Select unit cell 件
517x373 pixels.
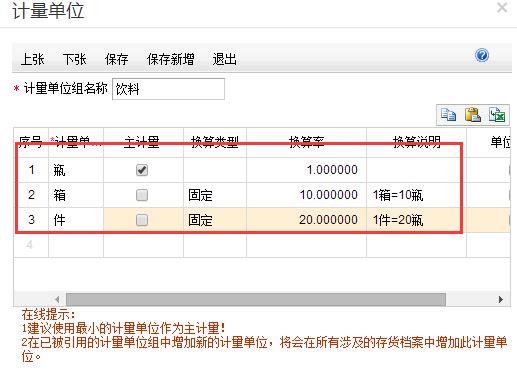click(76, 220)
